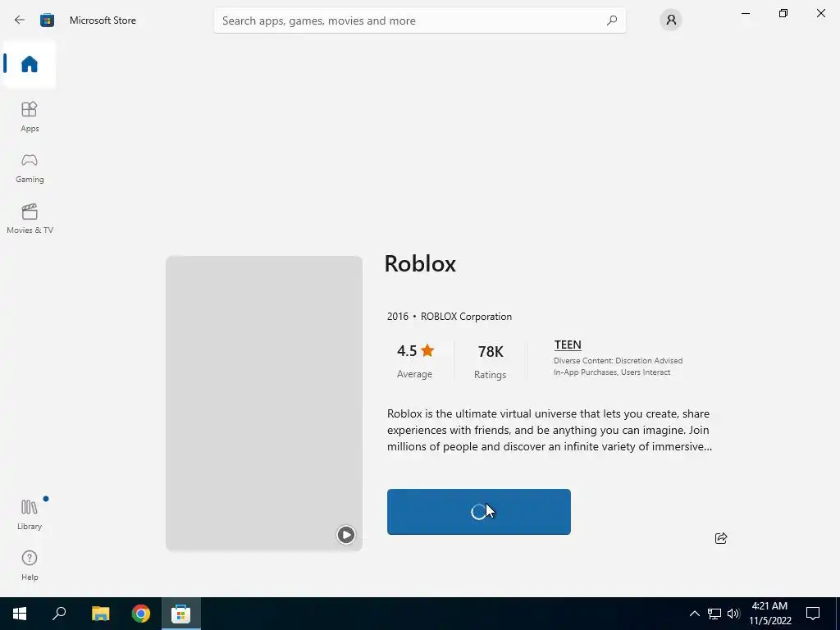
Task: Click the Roblox description text
Action: (550, 430)
